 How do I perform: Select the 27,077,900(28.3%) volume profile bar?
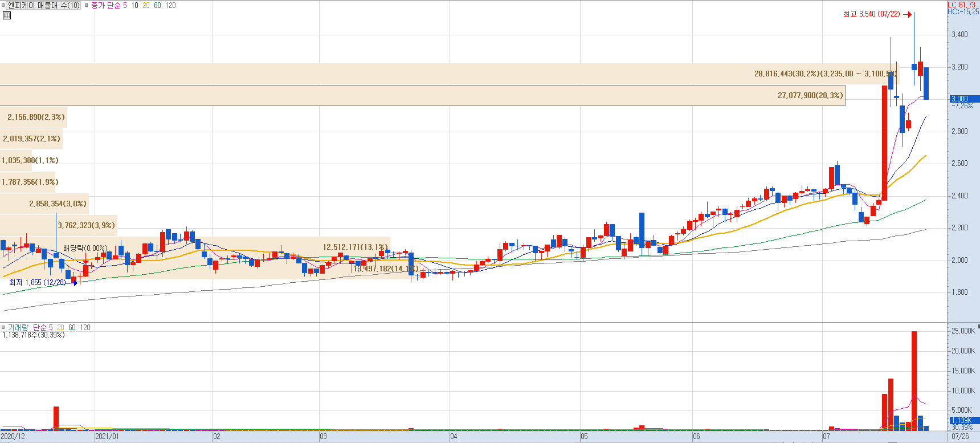(x=422, y=95)
